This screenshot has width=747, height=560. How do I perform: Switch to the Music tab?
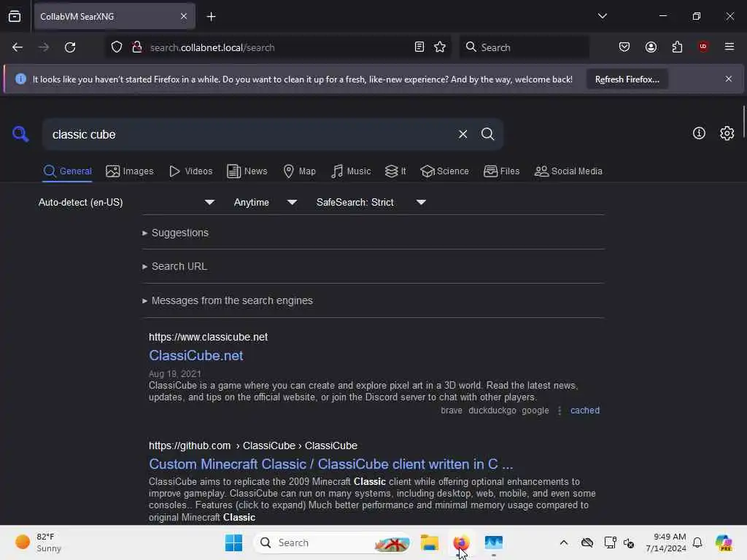click(x=351, y=171)
